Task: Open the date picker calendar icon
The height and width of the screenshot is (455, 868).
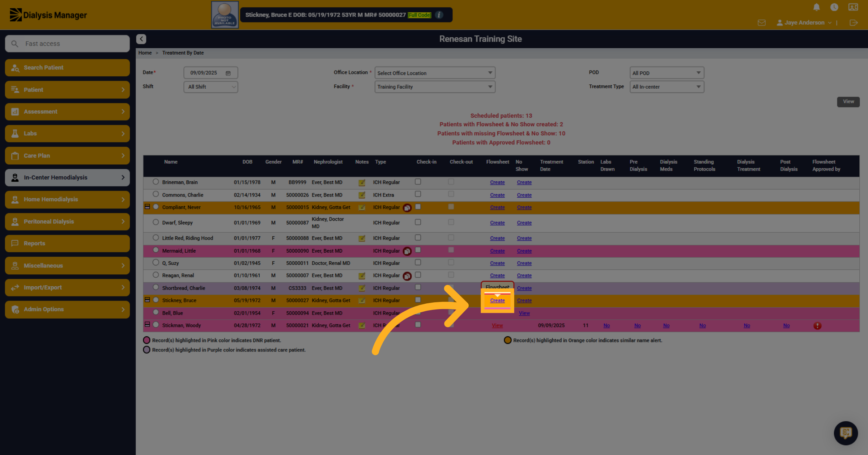Action: click(x=228, y=73)
